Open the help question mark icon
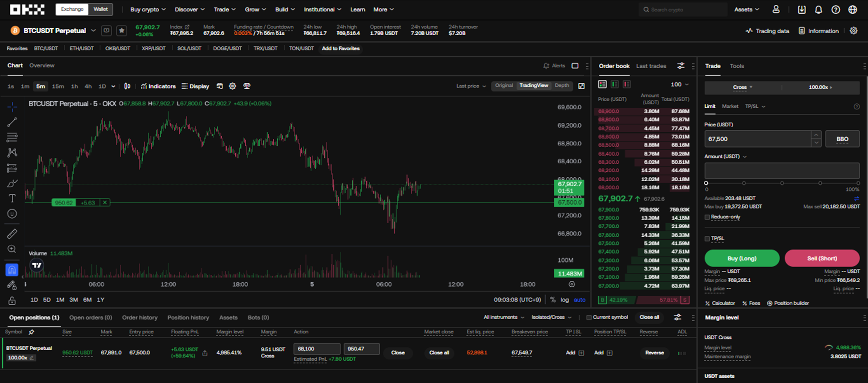 (835, 9)
